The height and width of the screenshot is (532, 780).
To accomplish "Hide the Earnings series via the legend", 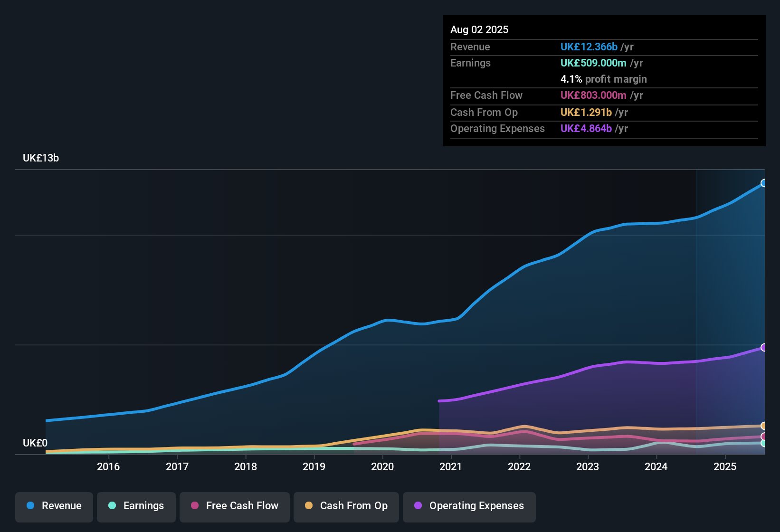I will (136, 506).
